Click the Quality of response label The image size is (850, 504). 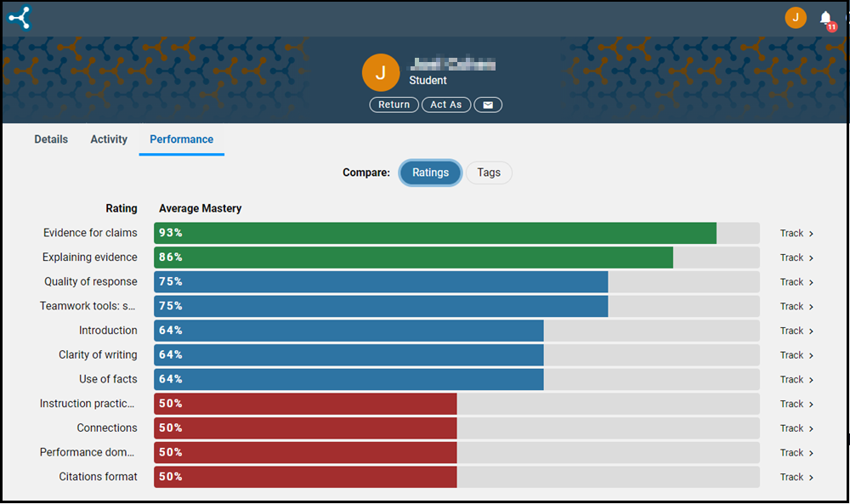coord(91,282)
